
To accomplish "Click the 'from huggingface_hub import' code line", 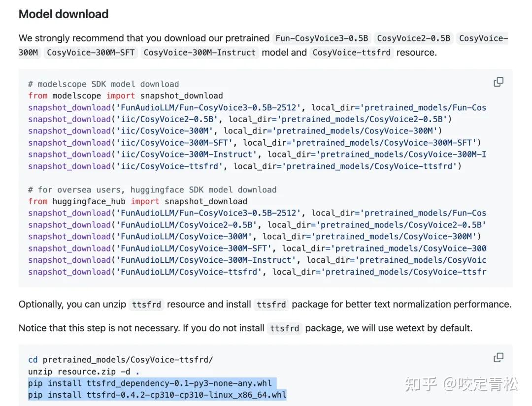I will (x=137, y=201).
